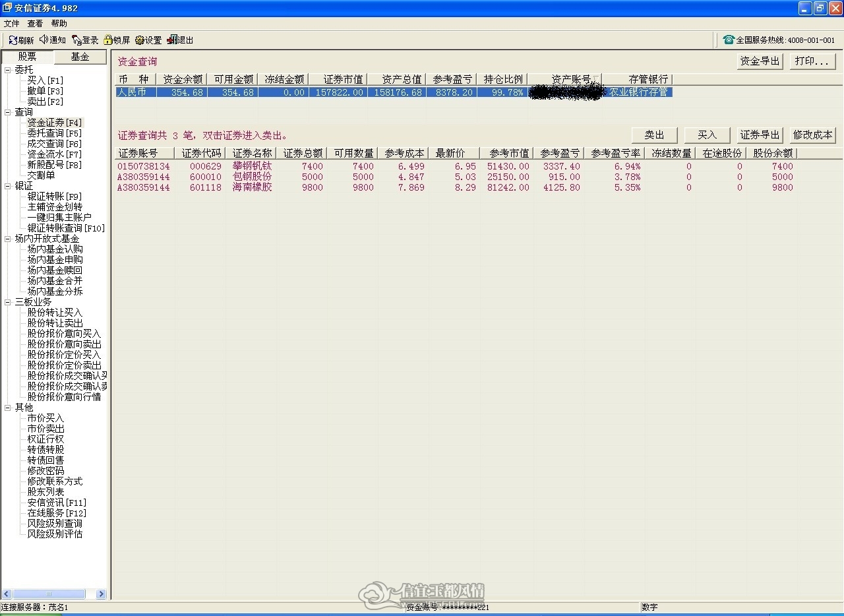The height and width of the screenshot is (616, 844).
Task: Select the 人民币 funds row
Action: [394, 92]
